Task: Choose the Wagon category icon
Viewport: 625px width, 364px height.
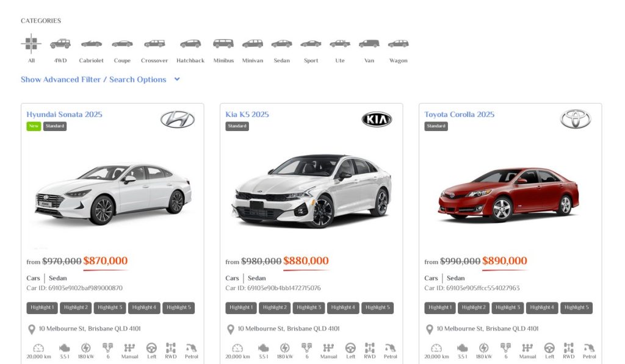Action: click(398, 44)
